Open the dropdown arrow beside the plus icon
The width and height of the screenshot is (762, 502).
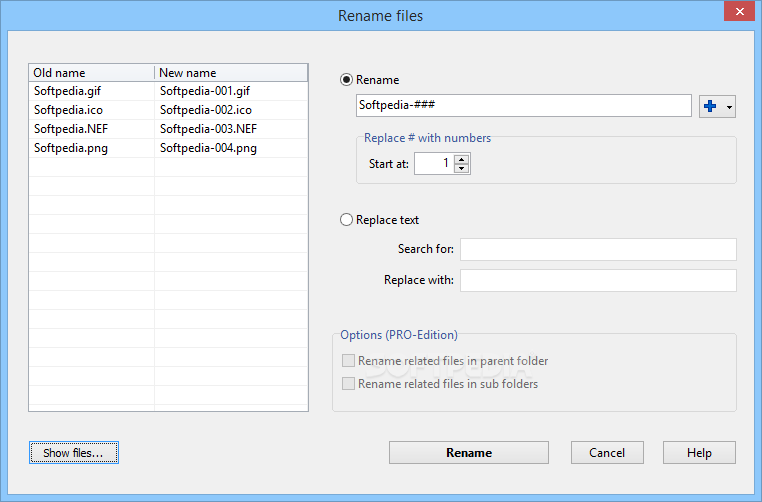click(729, 107)
